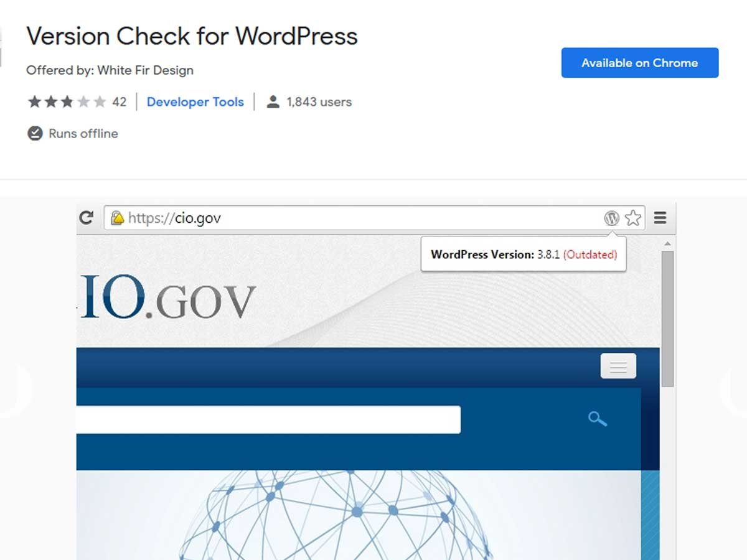Viewport: 747px width, 560px height.
Task: Click the 'WordPress Version: 3.8.1 (Outdated)' popup text
Action: (x=524, y=254)
